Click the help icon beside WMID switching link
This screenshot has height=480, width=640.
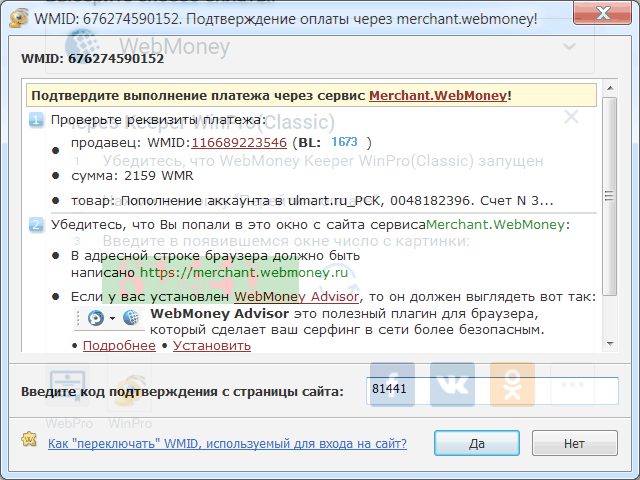click(31, 442)
